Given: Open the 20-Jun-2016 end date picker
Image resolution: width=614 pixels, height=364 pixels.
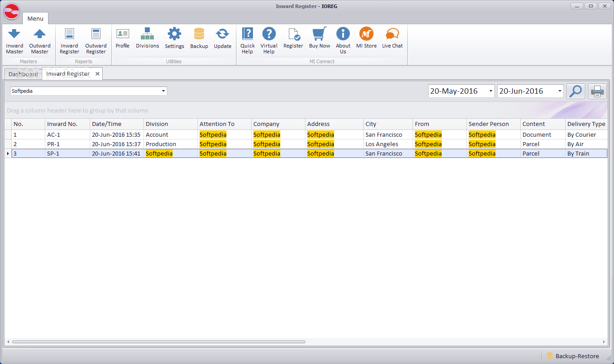Looking at the screenshot, I should click(x=560, y=91).
